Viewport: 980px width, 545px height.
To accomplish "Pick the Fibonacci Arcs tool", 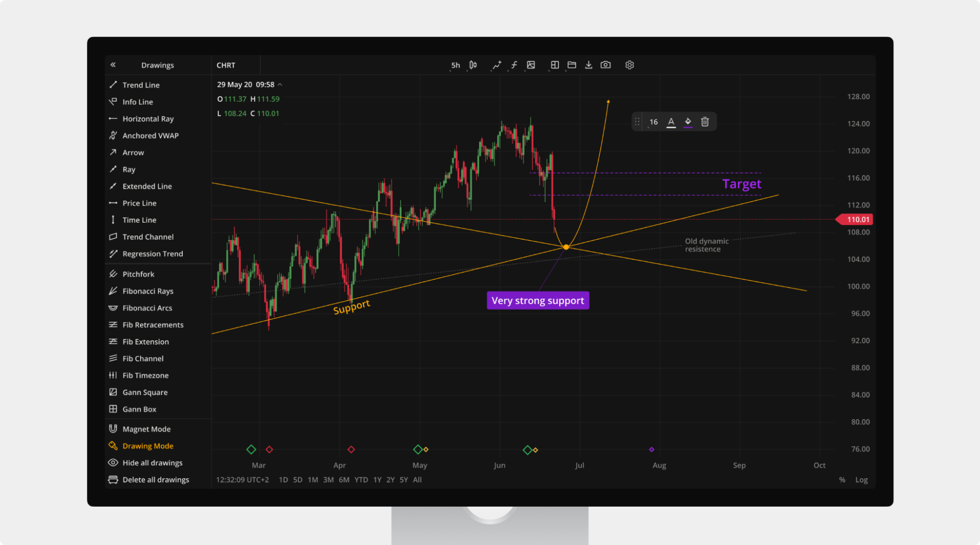I will pyautogui.click(x=147, y=308).
